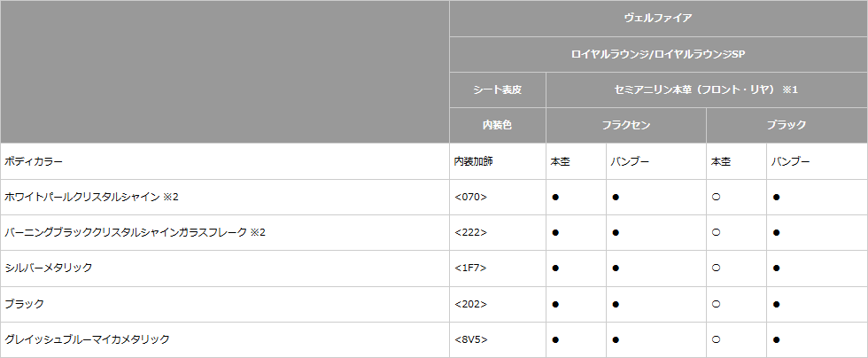Click the ボディカラー row label
Viewport: 868px width, 358px height.
[x=34, y=161]
